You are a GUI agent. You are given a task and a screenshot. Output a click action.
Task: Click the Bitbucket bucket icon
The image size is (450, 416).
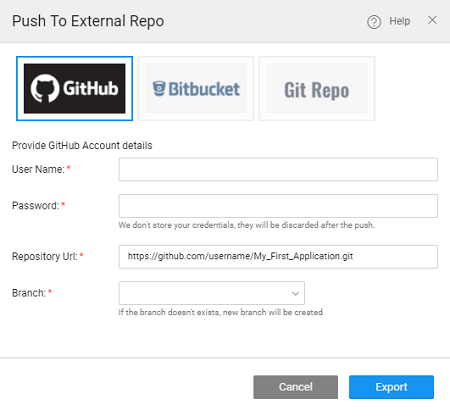(x=159, y=88)
